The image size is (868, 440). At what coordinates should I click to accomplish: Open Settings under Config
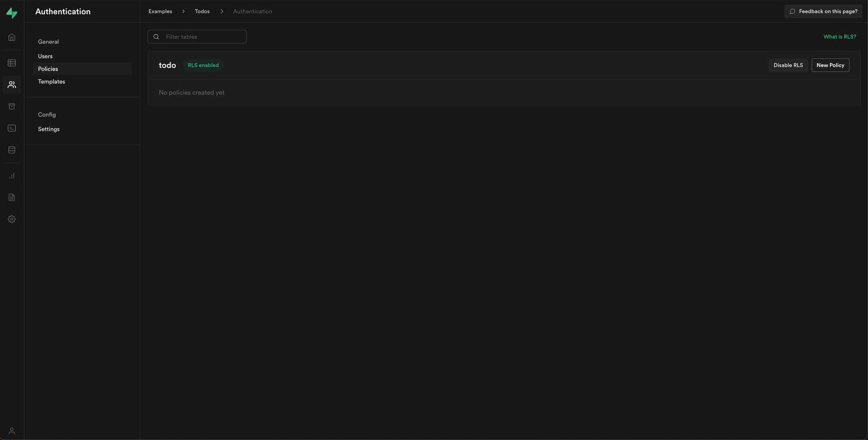pos(48,129)
